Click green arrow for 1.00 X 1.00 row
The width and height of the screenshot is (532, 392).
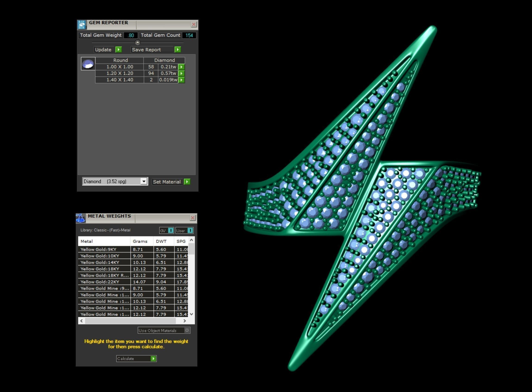click(x=181, y=67)
